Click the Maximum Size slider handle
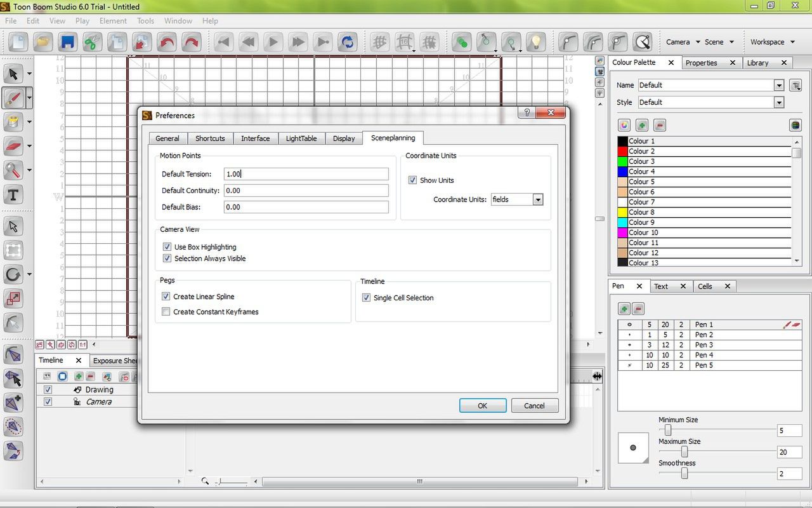812x508 pixels. pyautogui.click(x=684, y=451)
